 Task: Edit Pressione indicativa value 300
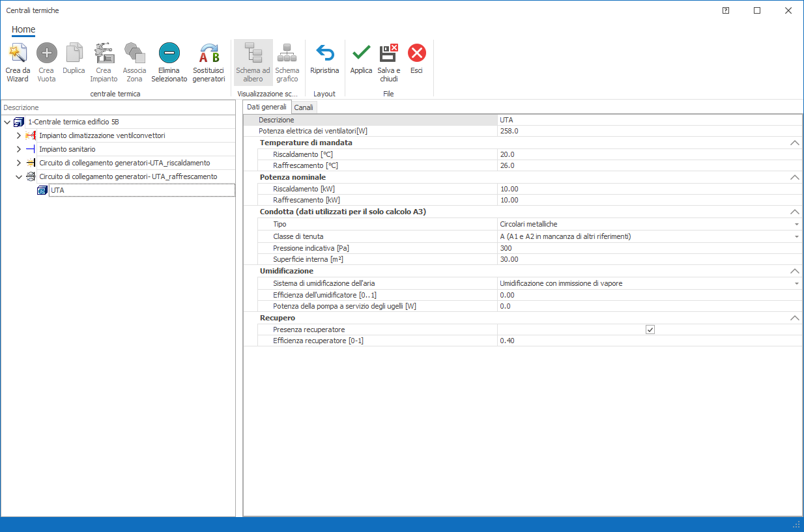(x=650, y=248)
